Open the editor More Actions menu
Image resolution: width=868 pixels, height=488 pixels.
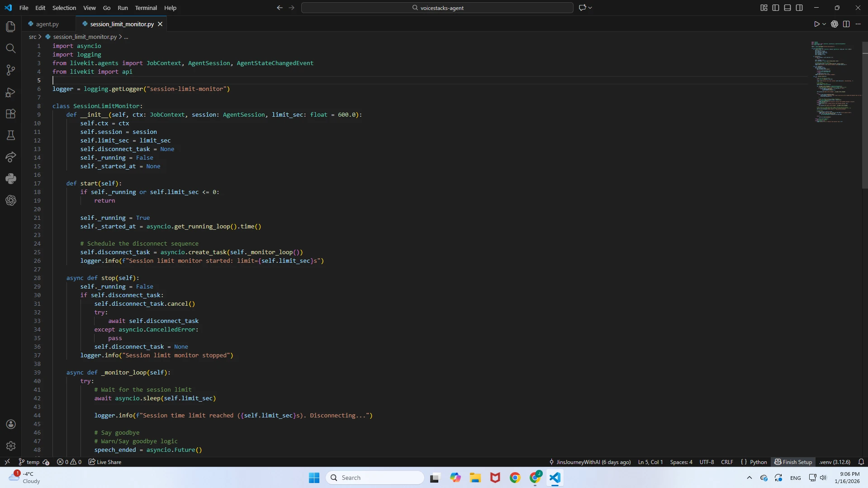[858, 24]
